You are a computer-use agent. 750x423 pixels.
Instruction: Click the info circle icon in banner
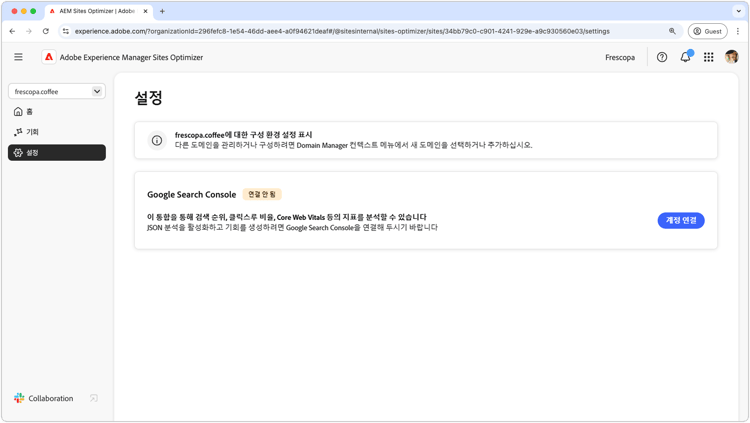156,140
